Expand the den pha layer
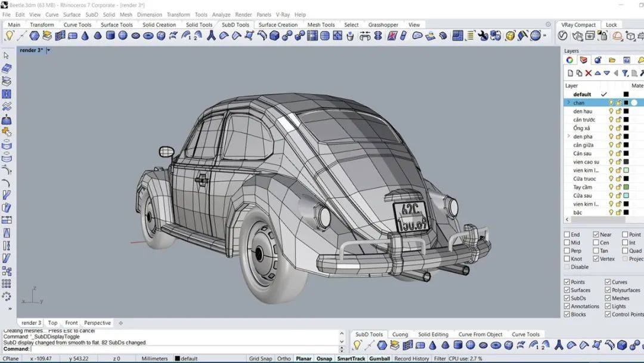The image size is (644, 363). (x=569, y=136)
